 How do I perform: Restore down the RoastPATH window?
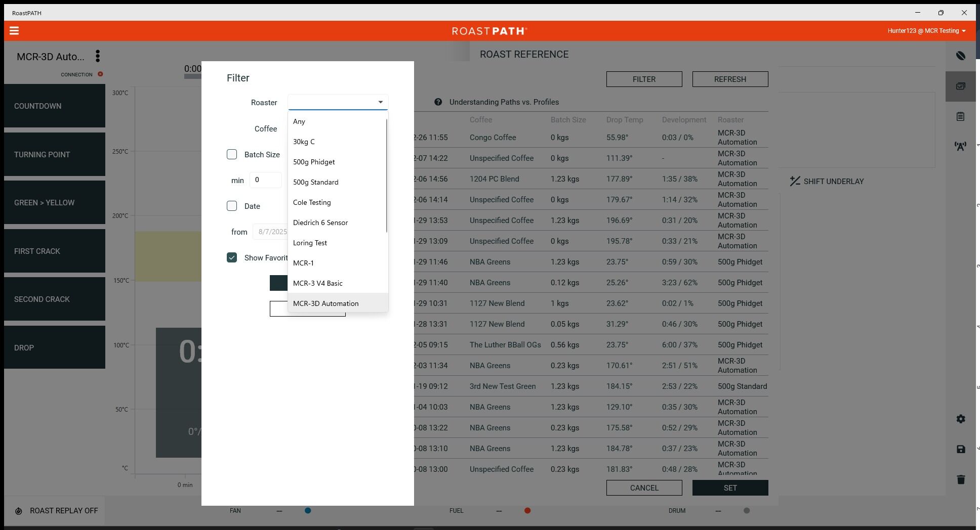coord(941,13)
